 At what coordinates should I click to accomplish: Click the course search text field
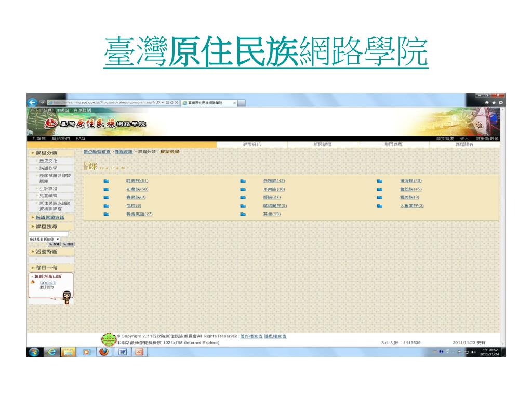48,234
